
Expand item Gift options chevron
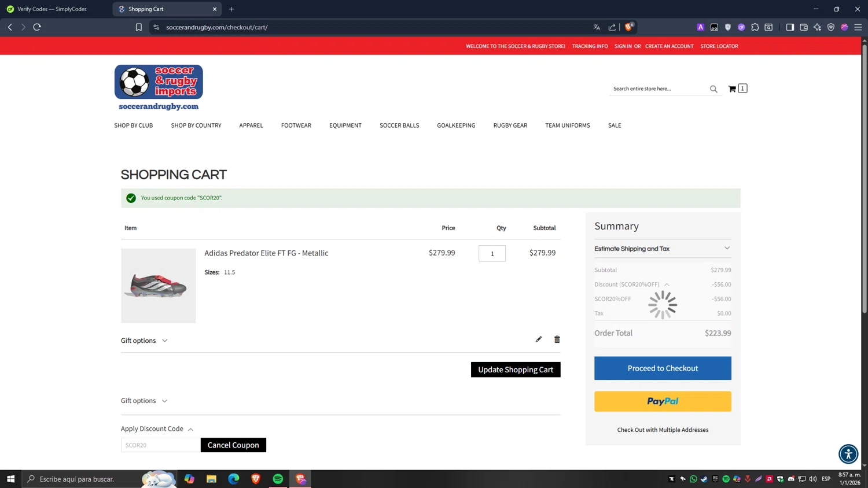click(x=165, y=341)
